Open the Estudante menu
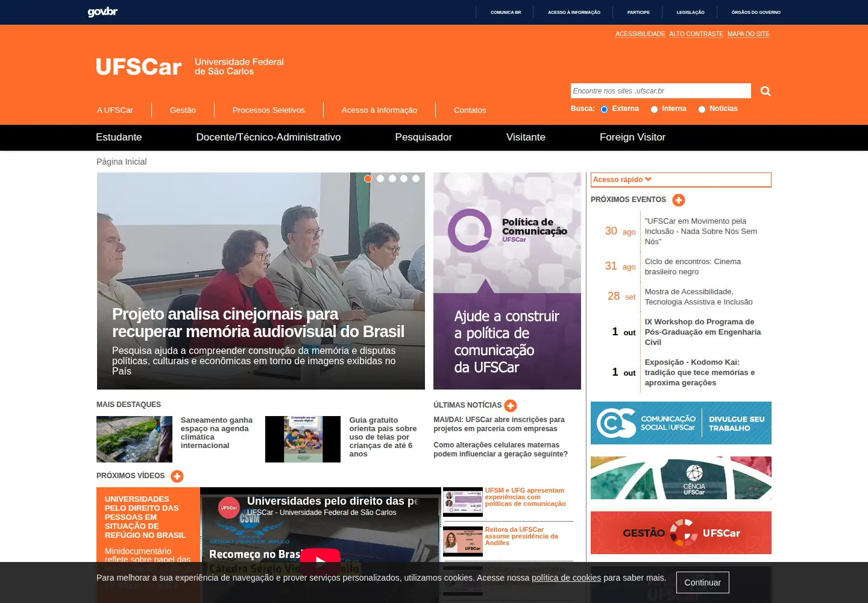The width and height of the screenshot is (868, 603). pos(119,137)
